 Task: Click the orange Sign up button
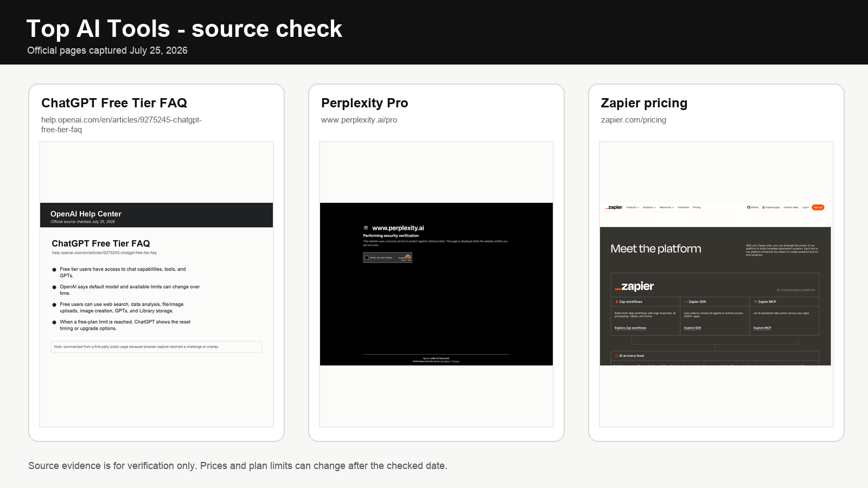click(818, 207)
